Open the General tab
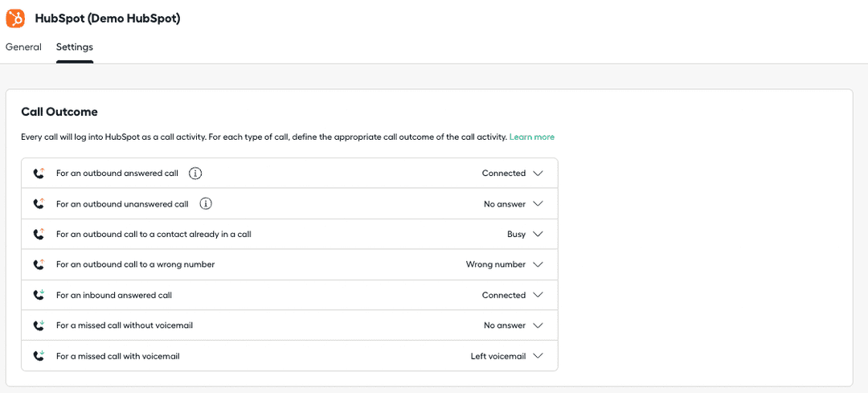This screenshot has width=868, height=393. (23, 47)
